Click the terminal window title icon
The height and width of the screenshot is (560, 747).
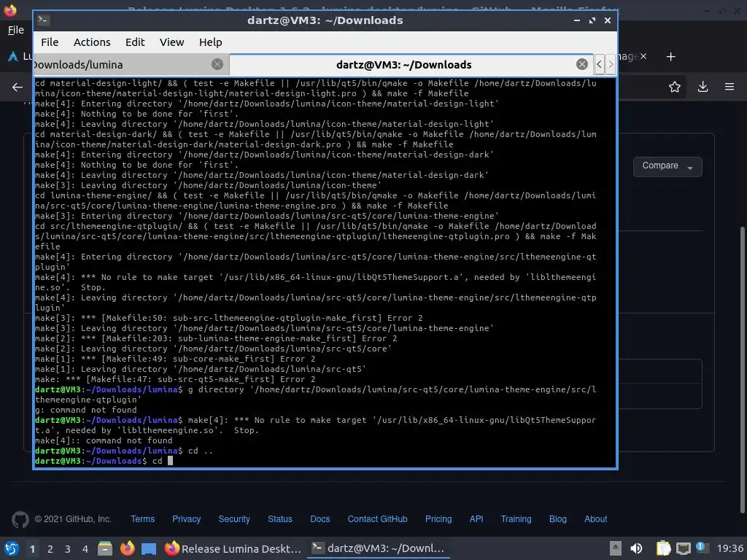coord(43,20)
